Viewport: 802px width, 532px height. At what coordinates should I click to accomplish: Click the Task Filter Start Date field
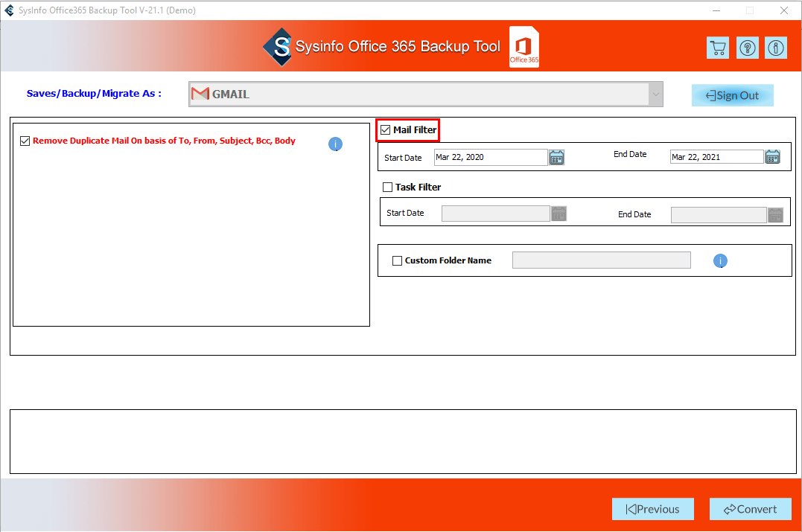496,214
